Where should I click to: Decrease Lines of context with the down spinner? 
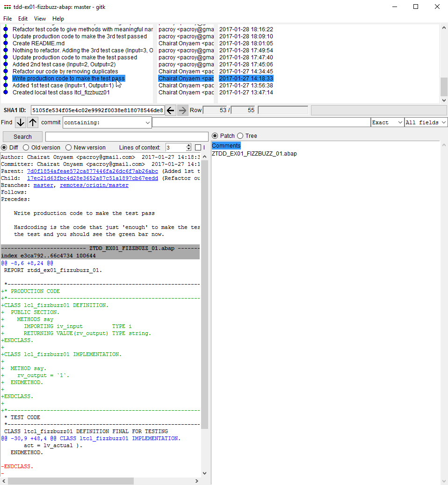pyautogui.click(x=188, y=149)
